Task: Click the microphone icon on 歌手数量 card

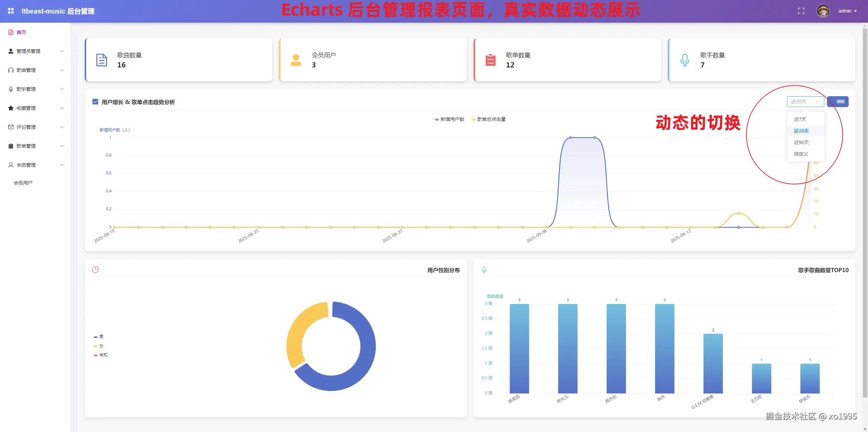Action: (x=685, y=60)
